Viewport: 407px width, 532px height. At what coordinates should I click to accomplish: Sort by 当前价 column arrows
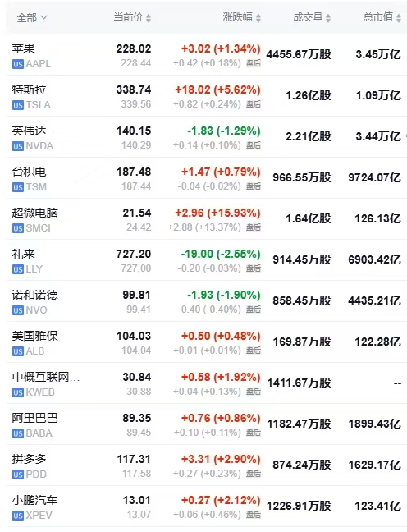point(149,18)
